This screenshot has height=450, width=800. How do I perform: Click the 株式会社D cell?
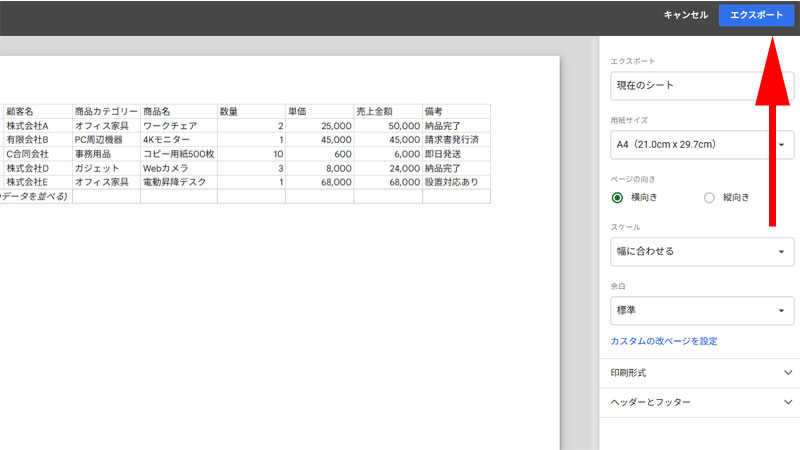(38, 168)
